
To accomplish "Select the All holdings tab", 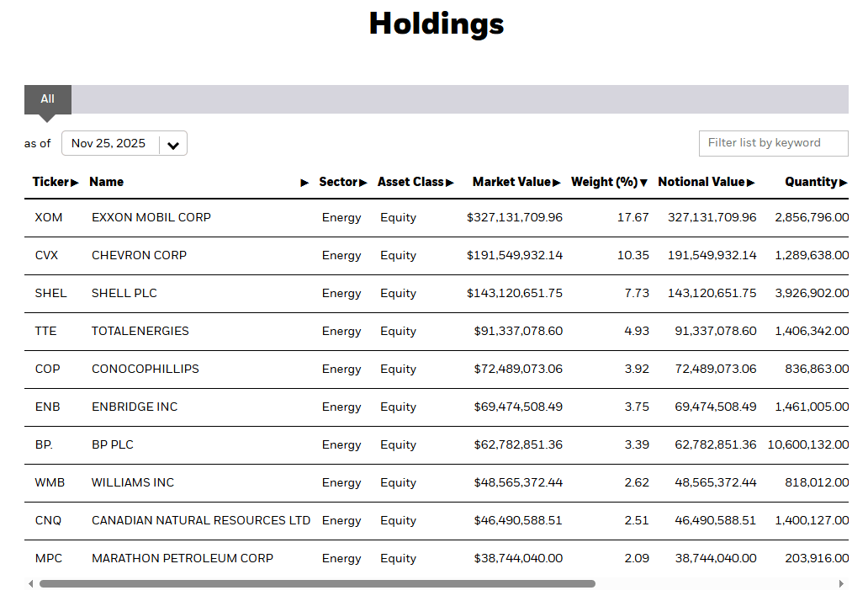I will pyautogui.click(x=48, y=99).
